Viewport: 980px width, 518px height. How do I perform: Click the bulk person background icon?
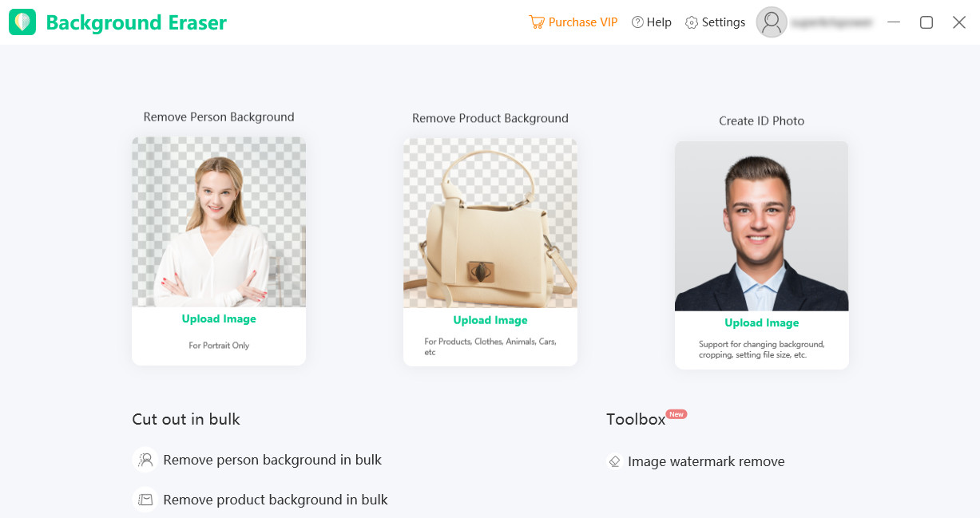pyautogui.click(x=145, y=460)
